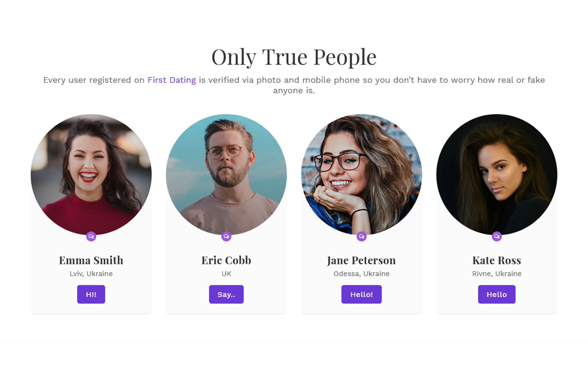This screenshot has width=588, height=366.
Task: Click Lviv, Ukraine location text
Action: 91,274
